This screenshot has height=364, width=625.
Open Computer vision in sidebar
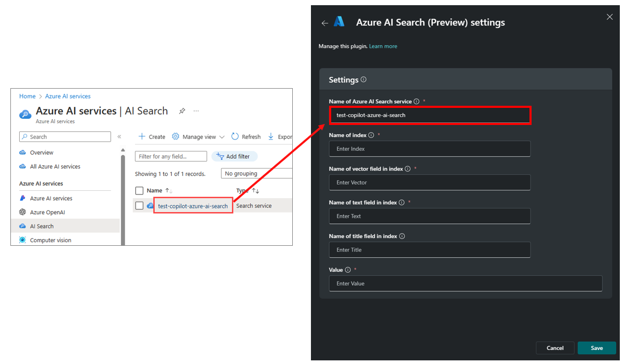[x=50, y=240]
